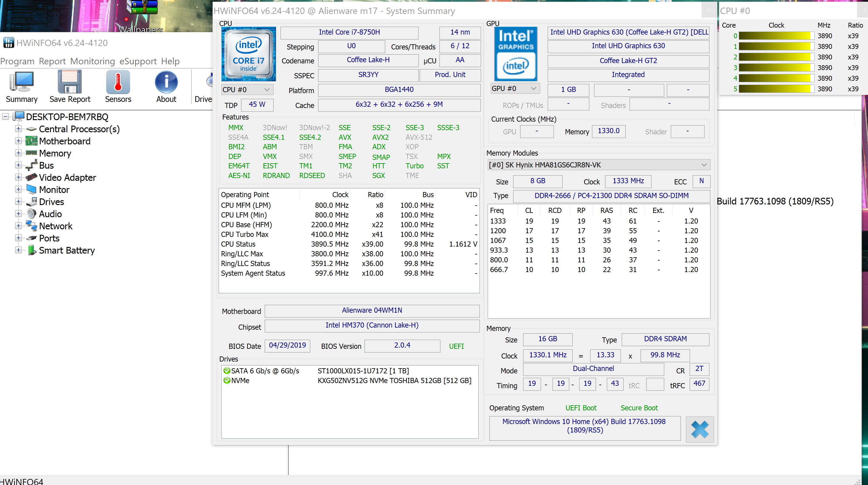
Task: Click the Prod. Unit field
Action: [450, 75]
